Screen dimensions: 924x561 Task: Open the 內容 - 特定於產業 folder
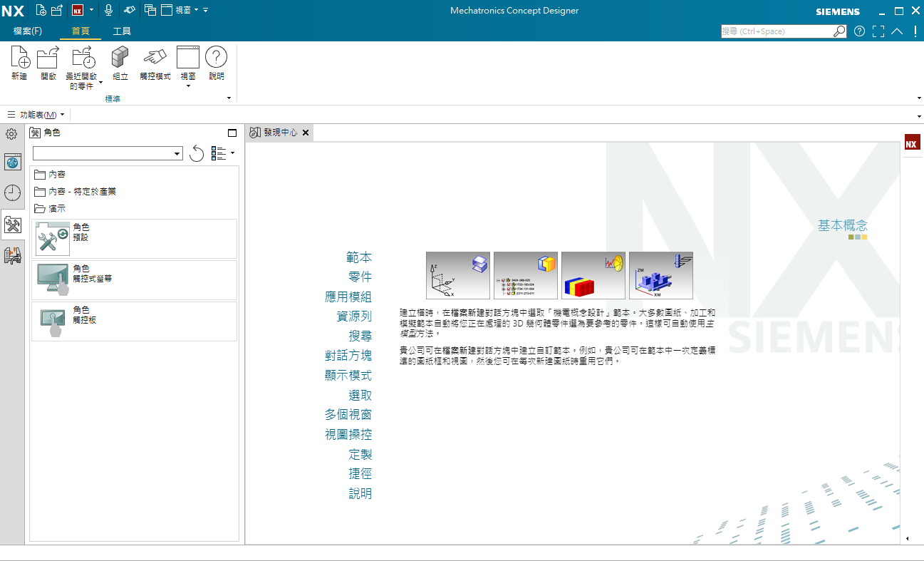(75, 192)
